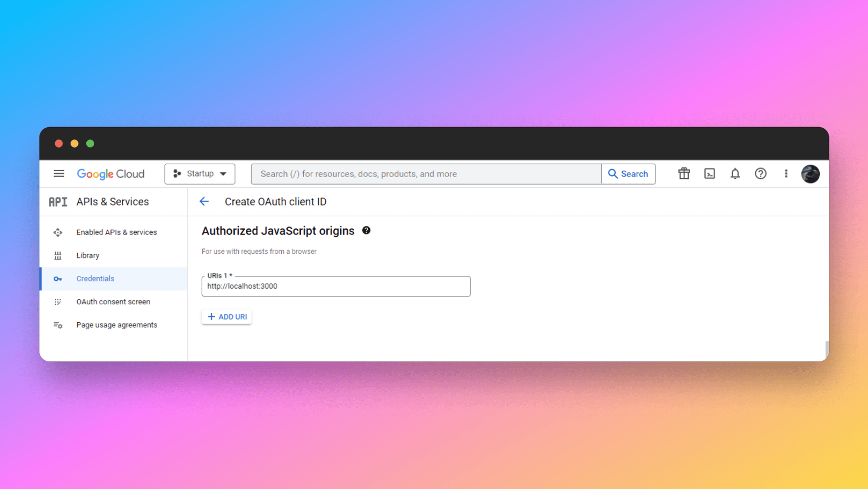Click on the URIs 1 input field
The height and width of the screenshot is (489, 868).
tap(335, 286)
